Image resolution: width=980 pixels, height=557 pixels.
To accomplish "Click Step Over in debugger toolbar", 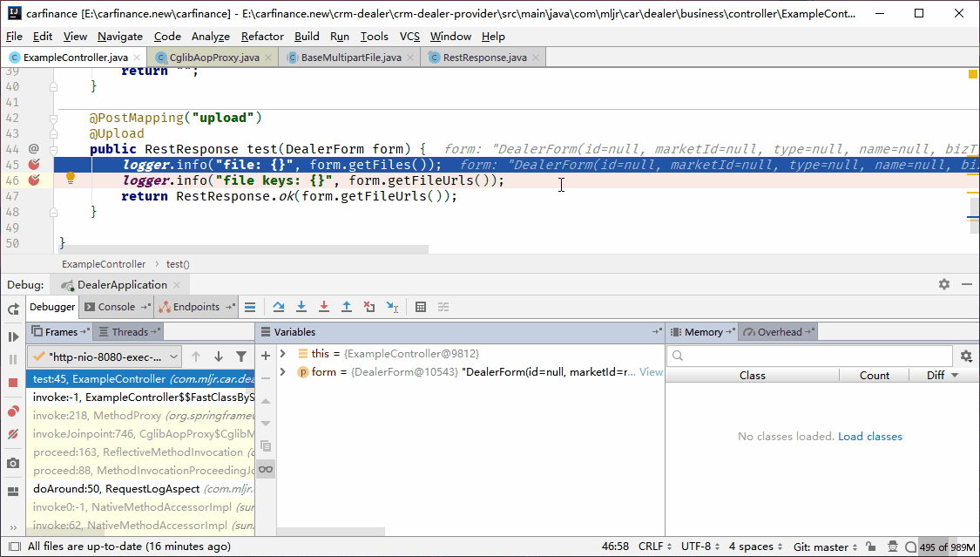I will pyautogui.click(x=279, y=307).
